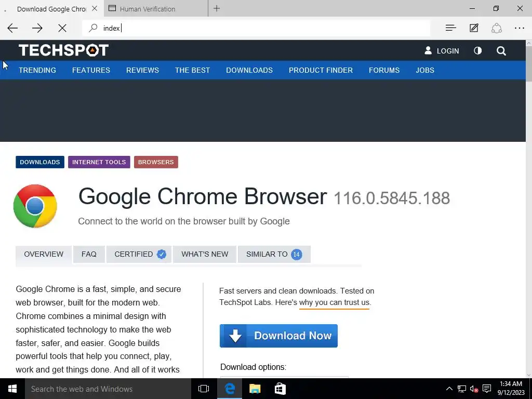The height and width of the screenshot is (399, 532).
Task: Open THE BEST menu item
Action: point(192,70)
